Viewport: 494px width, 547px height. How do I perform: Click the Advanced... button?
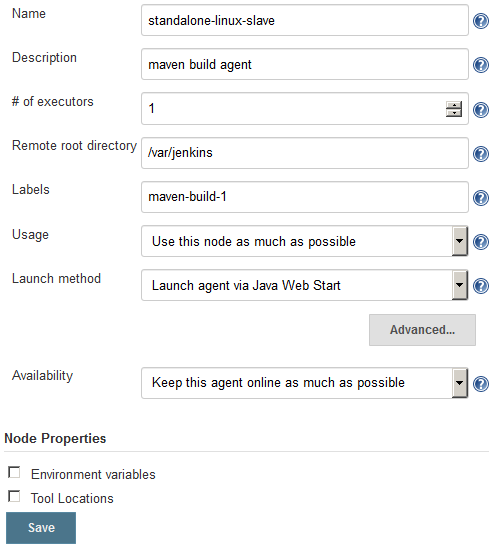coord(422,330)
